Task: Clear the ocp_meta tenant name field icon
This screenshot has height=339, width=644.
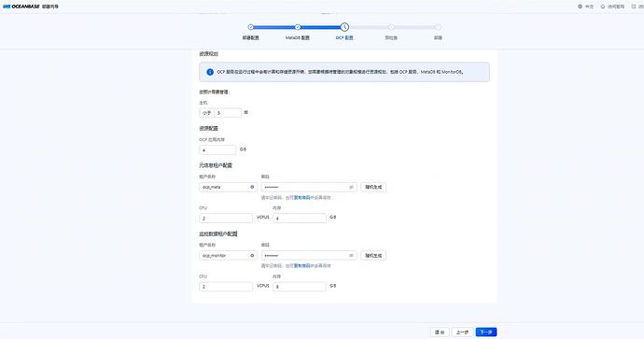Action: (x=252, y=187)
